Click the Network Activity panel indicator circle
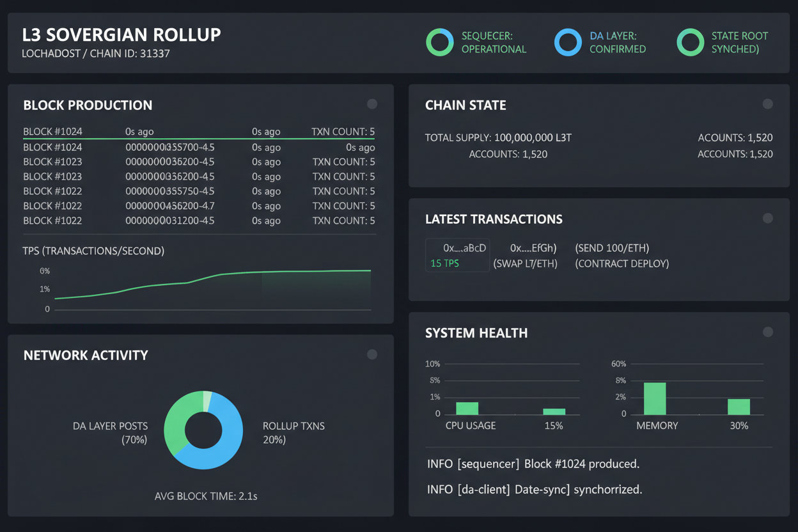The height and width of the screenshot is (532, 798). (372, 354)
